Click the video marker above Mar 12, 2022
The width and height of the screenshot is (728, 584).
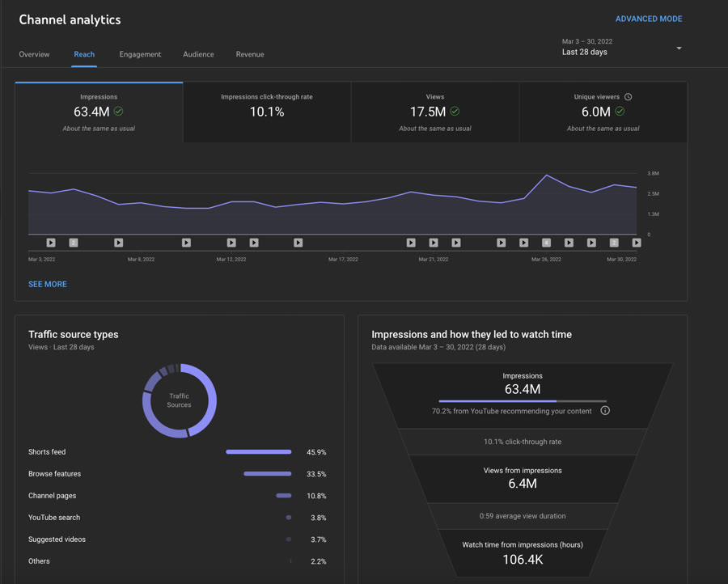tap(231, 243)
